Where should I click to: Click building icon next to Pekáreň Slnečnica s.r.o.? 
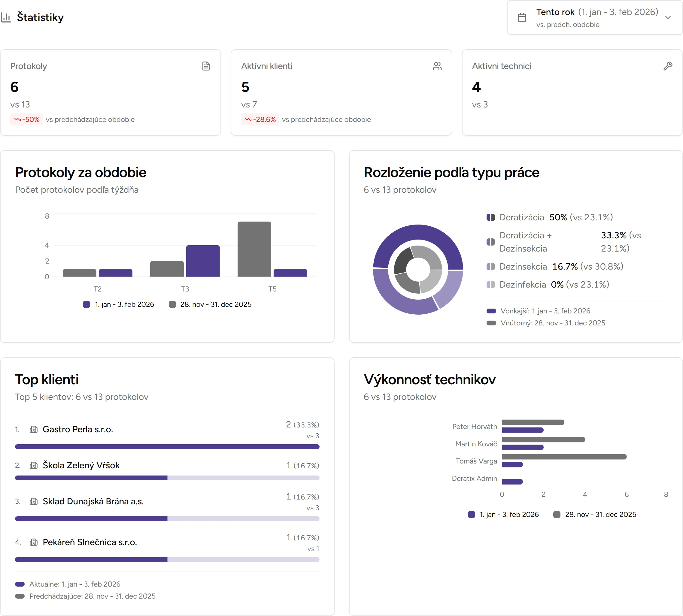[x=34, y=542]
